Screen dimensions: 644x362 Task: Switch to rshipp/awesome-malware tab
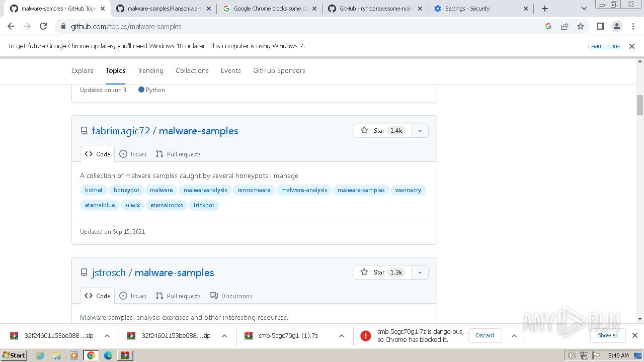(x=375, y=9)
